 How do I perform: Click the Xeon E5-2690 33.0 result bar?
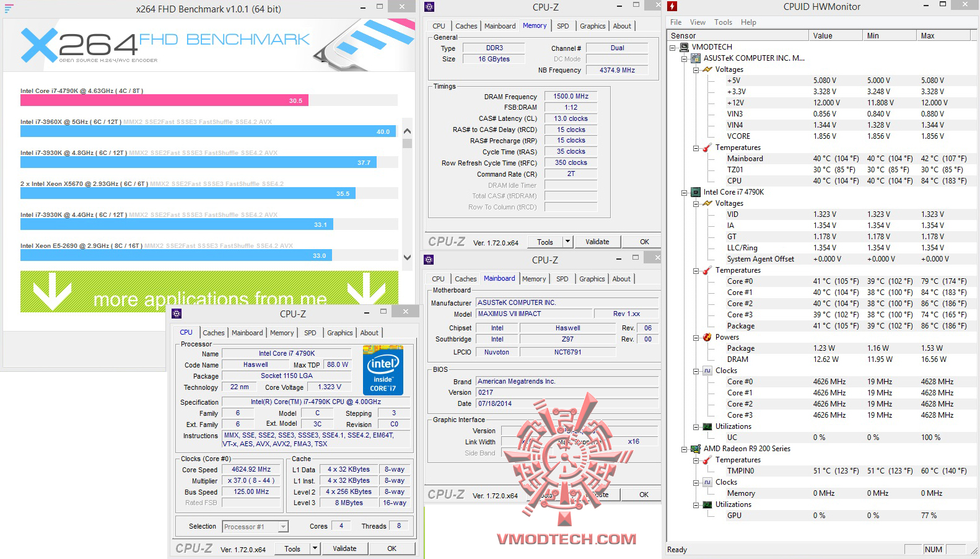point(176,255)
